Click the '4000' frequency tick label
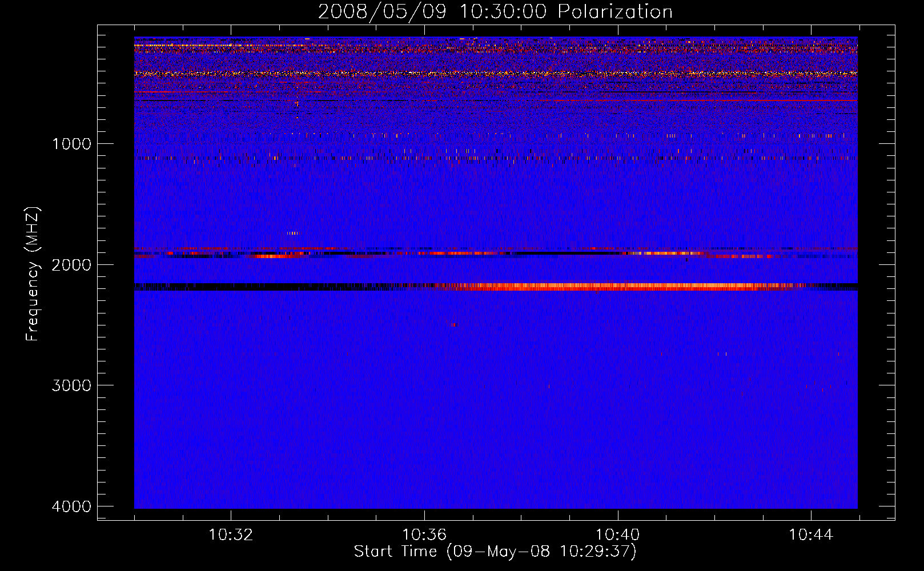The image size is (924, 571). pyautogui.click(x=71, y=506)
